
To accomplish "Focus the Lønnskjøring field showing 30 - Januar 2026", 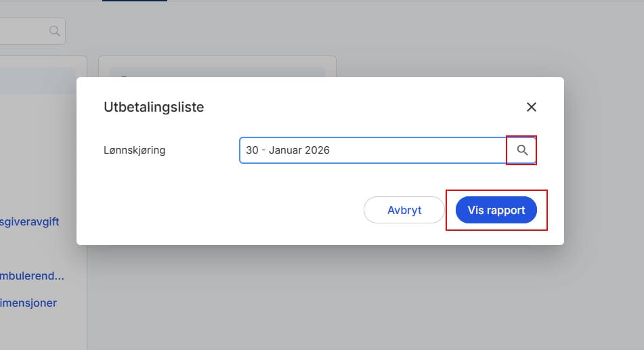I will [x=372, y=150].
